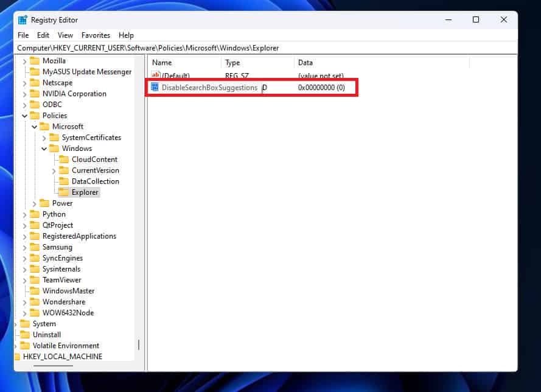
Task: Collapse the Policies key
Action: pos(24,116)
